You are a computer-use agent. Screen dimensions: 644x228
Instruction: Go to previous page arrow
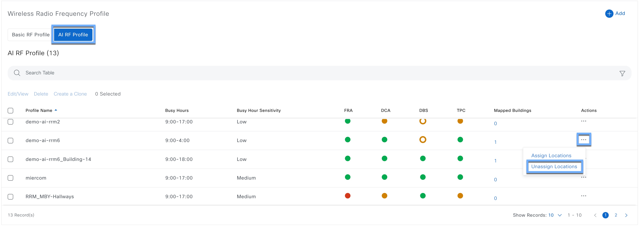click(595, 215)
